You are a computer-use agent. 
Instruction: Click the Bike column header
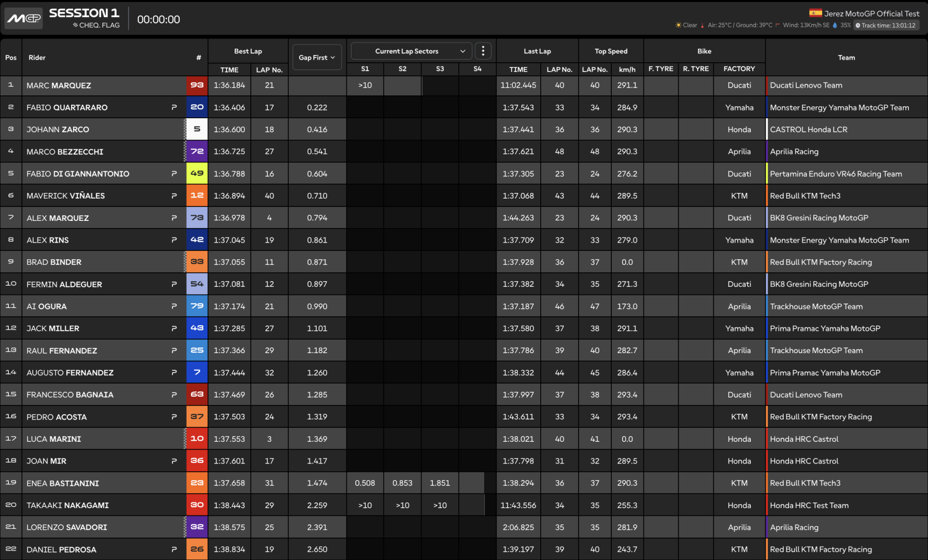click(704, 51)
